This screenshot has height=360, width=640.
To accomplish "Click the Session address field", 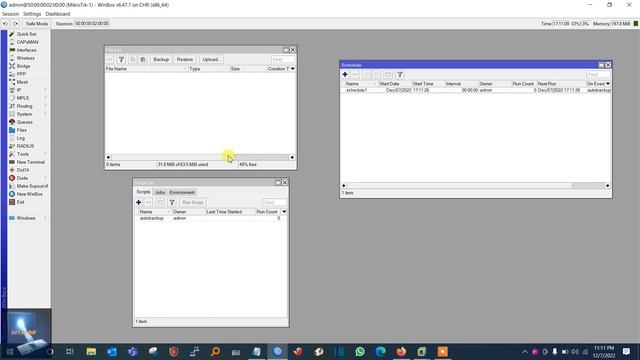I will (x=92, y=24).
